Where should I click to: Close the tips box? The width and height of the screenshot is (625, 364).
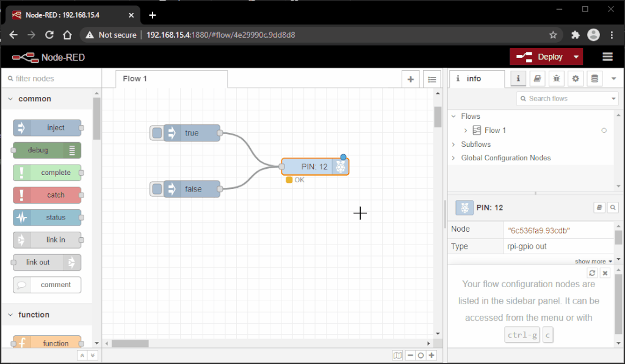[605, 273]
